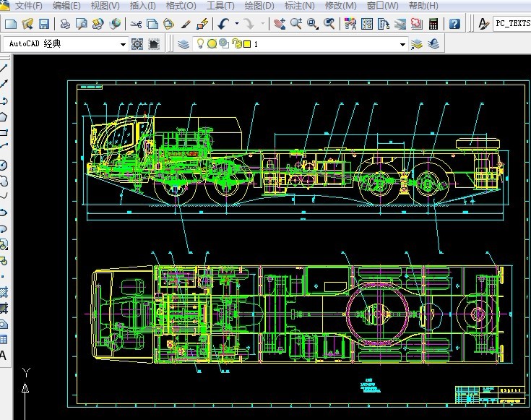Open the 视图(V) menu
531x420 pixels.
[x=105, y=6]
